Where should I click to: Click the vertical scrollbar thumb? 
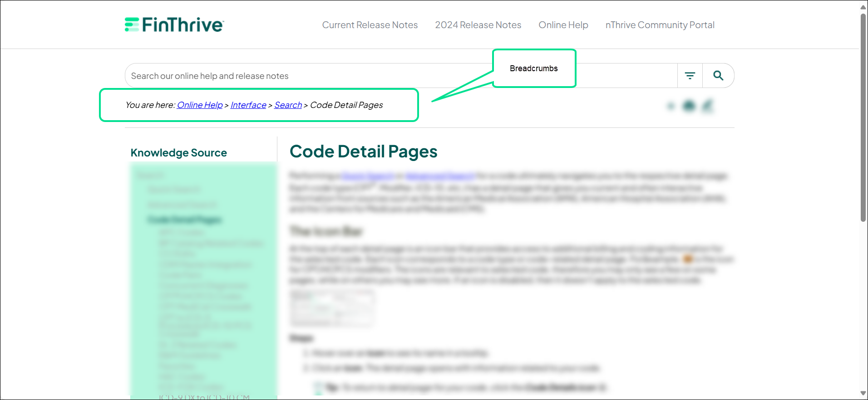coord(863,118)
